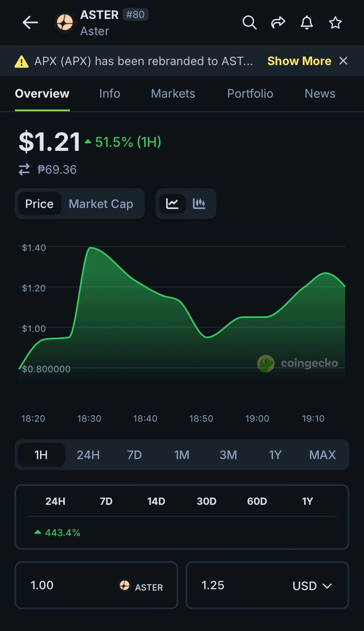The image size is (364, 631).
Task: Tap the share arrow icon
Action: pos(278,23)
